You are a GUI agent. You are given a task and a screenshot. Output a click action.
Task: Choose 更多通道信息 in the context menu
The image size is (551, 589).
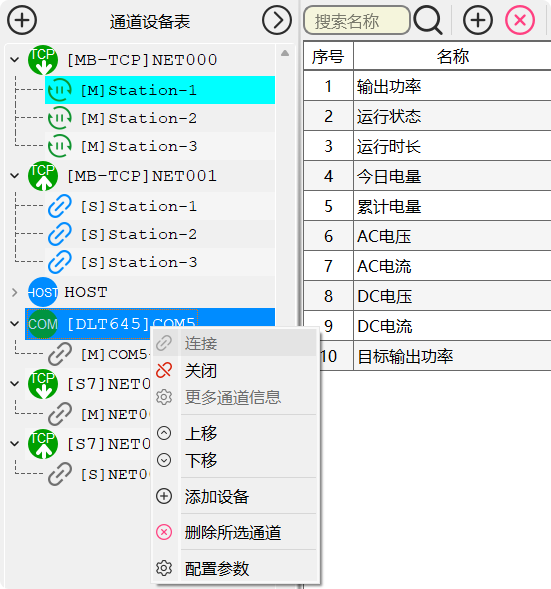pyautogui.click(x=235, y=397)
